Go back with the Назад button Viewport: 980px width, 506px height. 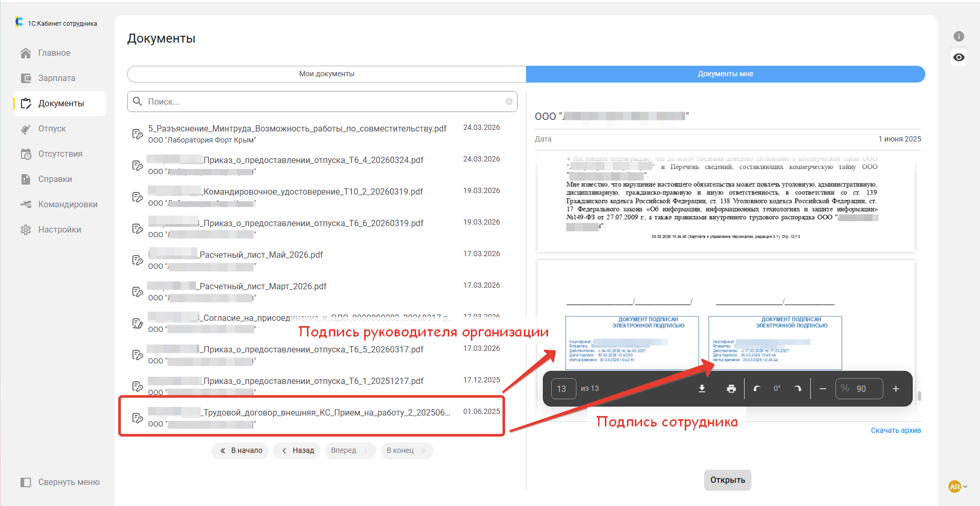tap(297, 451)
